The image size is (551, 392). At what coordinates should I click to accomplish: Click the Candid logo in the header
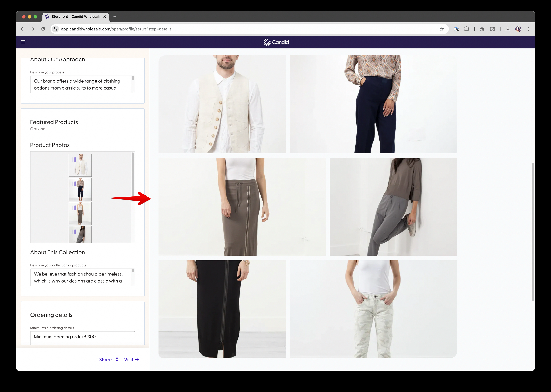[x=276, y=42]
